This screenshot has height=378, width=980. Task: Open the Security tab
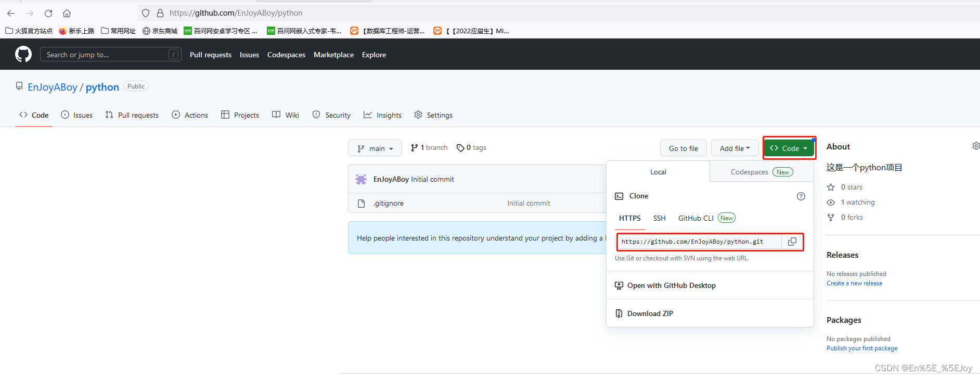[x=331, y=115]
